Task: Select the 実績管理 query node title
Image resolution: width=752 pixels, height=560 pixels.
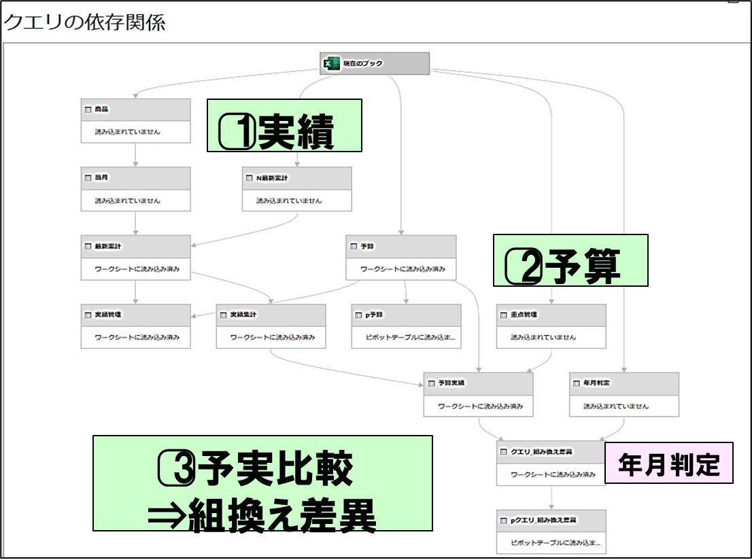Action: (108, 315)
